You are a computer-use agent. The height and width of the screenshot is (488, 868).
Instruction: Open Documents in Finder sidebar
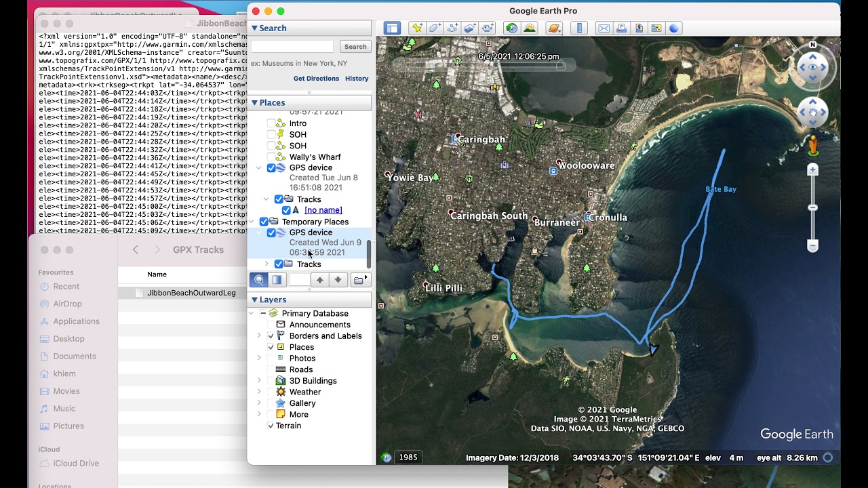[x=75, y=357]
